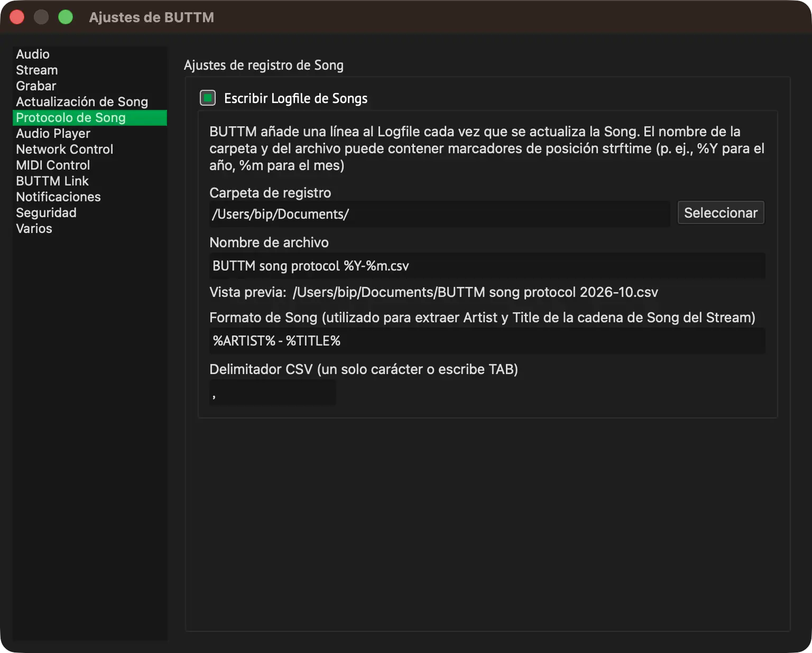The image size is (812, 653).
Task: Close the Ajustes de BUTTM window
Action: click(x=17, y=17)
